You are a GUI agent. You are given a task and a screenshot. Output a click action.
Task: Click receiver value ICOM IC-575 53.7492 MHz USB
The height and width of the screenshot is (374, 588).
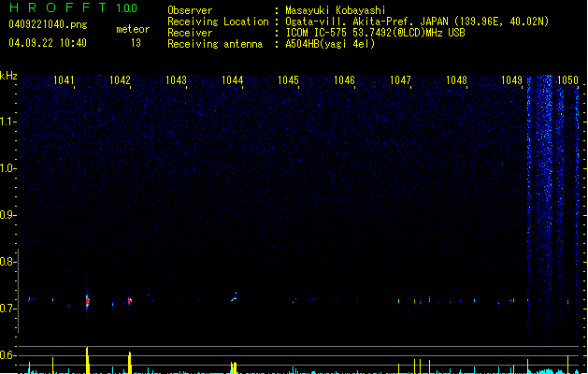(376, 33)
